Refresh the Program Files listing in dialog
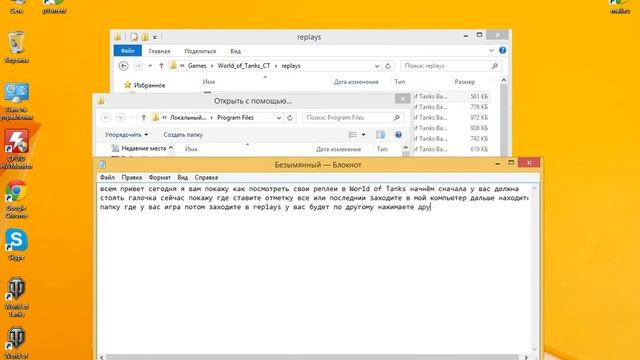Screen dimensions: 640x360 (290, 118)
